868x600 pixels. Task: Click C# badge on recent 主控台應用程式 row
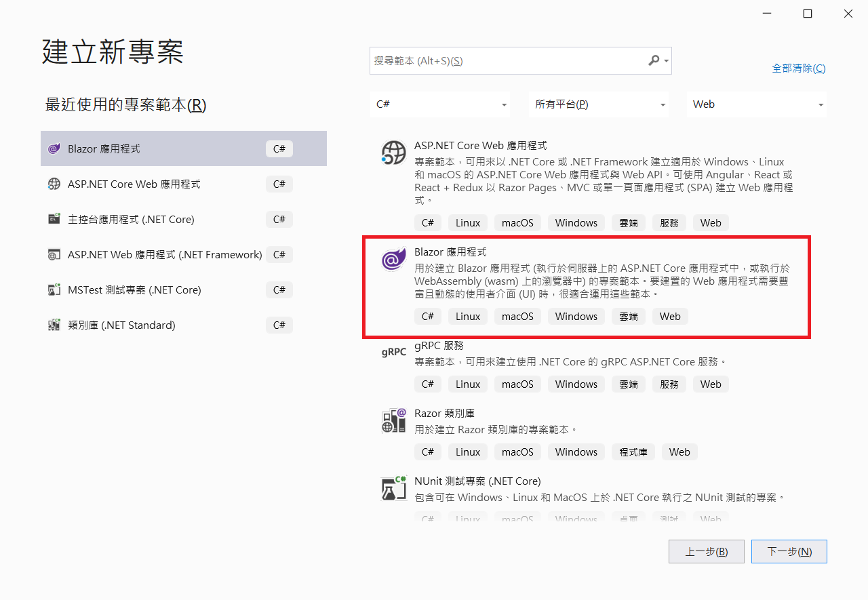(x=279, y=219)
